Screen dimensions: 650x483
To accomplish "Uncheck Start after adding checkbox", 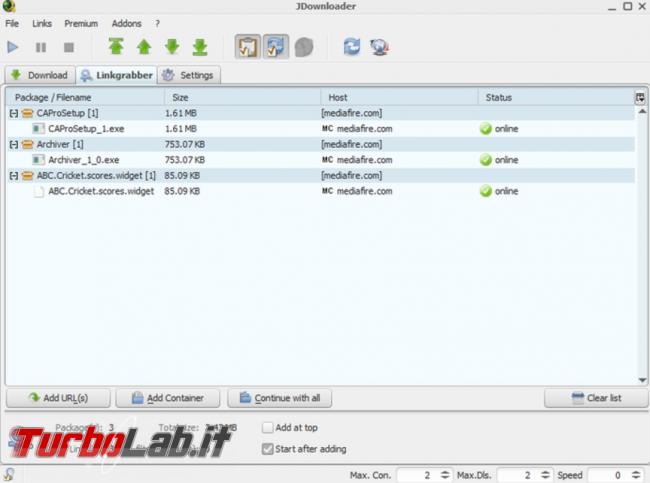I will click(x=268, y=449).
